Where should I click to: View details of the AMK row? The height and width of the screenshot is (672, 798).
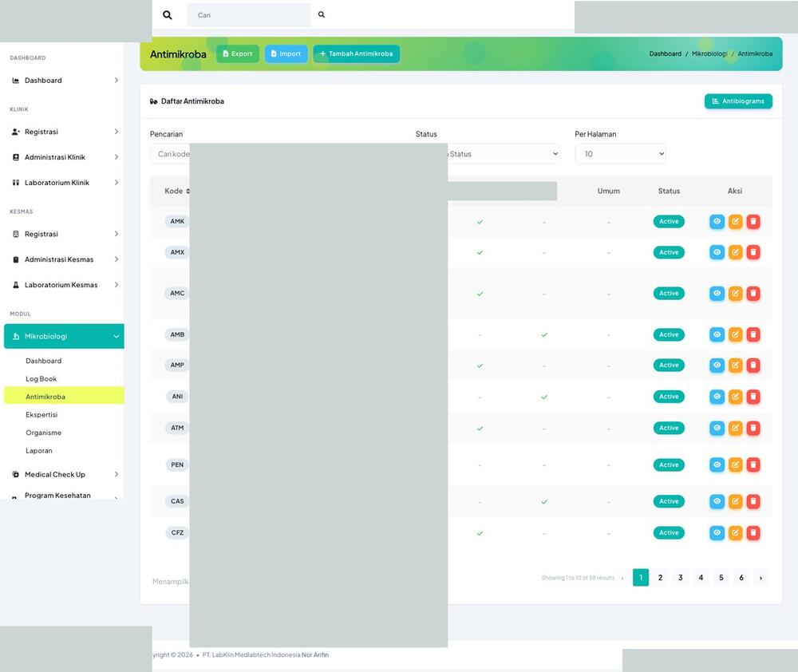click(x=717, y=221)
